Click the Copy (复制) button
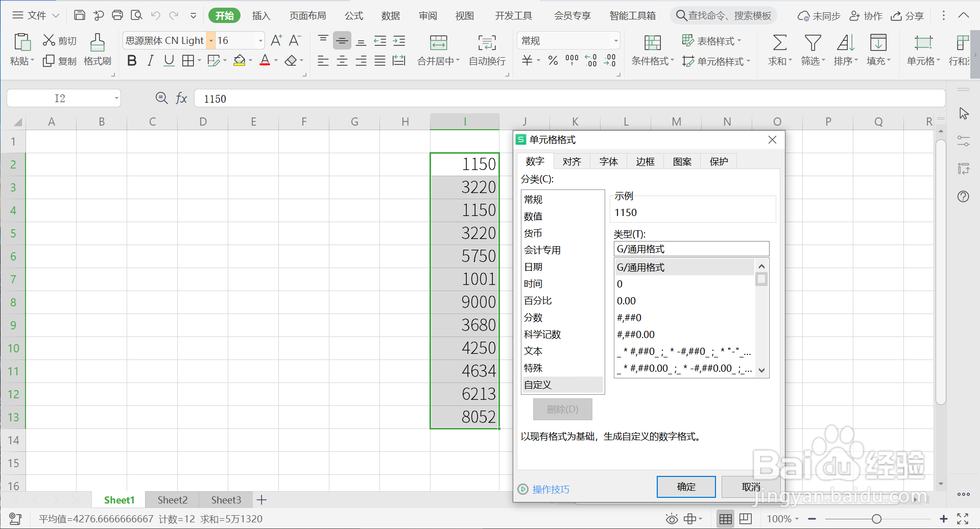Image resolution: width=980 pixels, height=529 pixels. pyautogui.click(x=59, y=61)
